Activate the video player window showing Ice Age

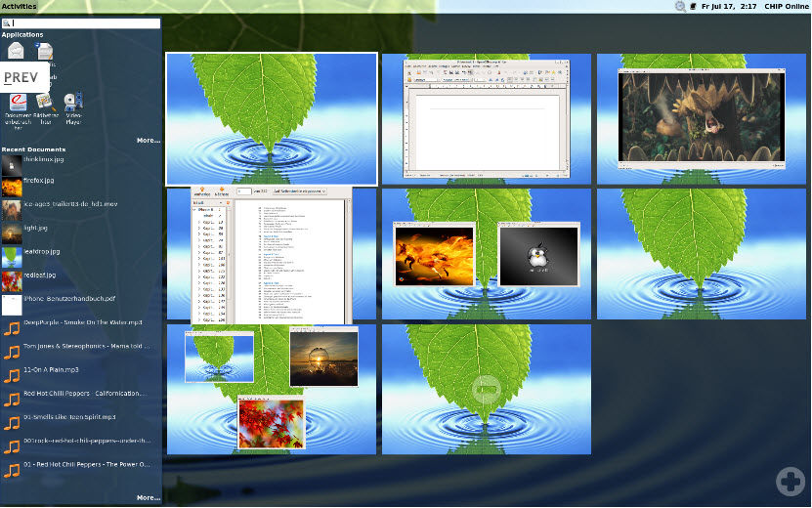tap(702, 118)
